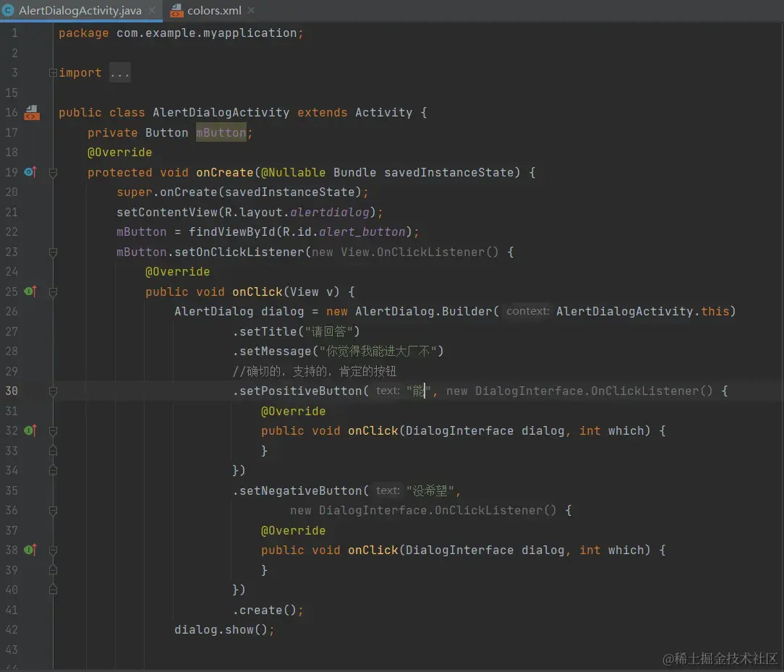Viewport: 784px width, 672px height.
Task: Switch to the AlertDialogActivity.java tab
Action: pyautogui.click(x=80, y=11)
